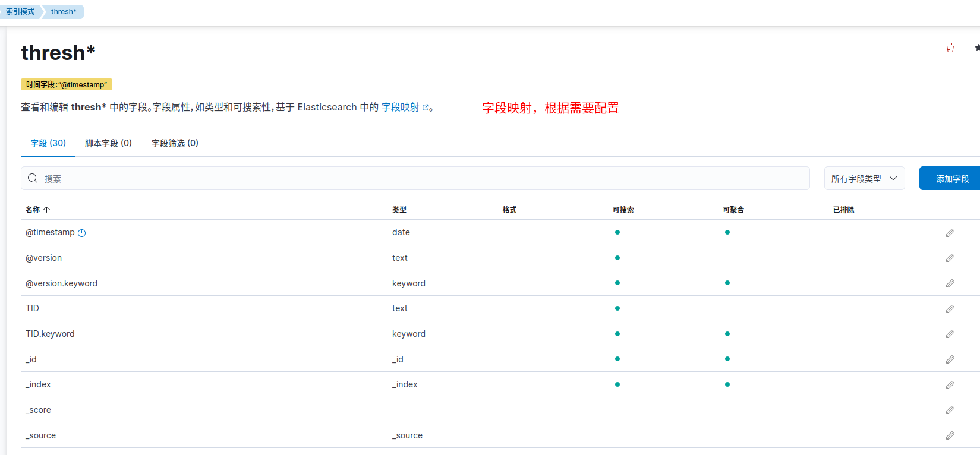Screen dimensions: 980x455
Task: Click the time field @timestamp badge
Action: (67, 84)
